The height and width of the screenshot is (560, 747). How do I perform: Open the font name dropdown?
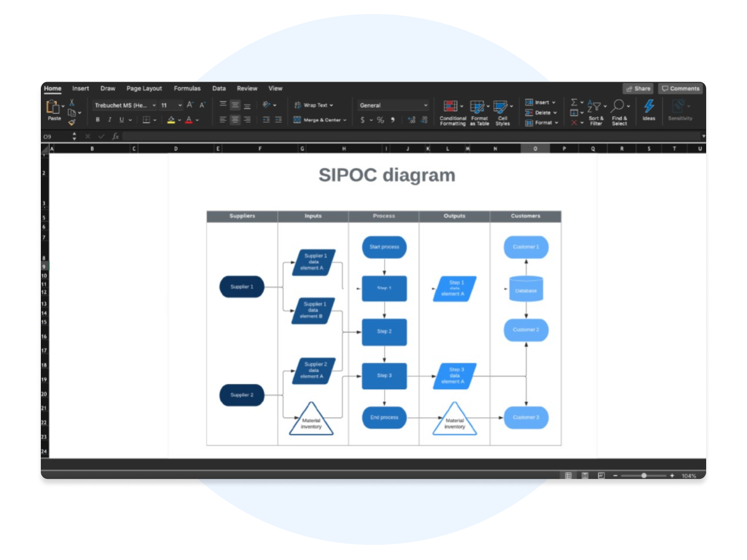click(x=154, y=106)
